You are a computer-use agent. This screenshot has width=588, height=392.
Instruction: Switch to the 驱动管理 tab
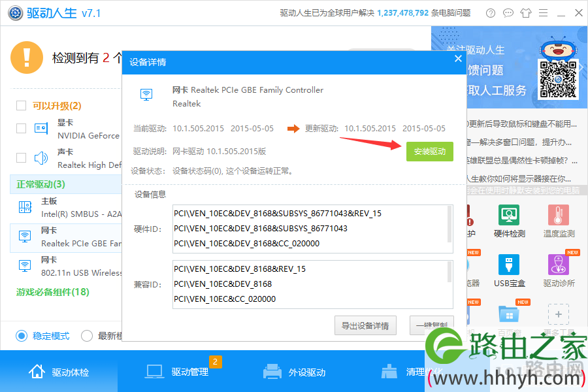tap(176, 372)
